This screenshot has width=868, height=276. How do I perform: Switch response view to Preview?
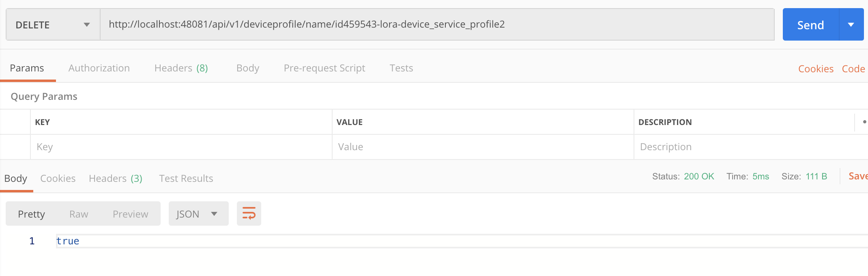130,214
